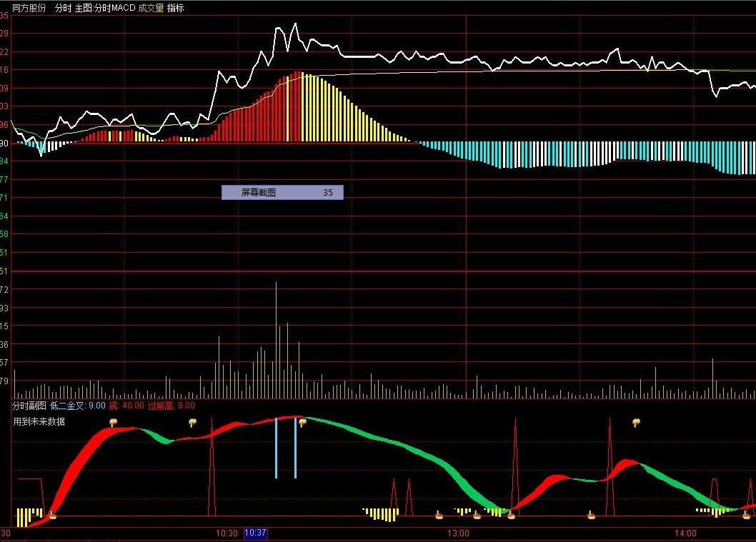This screenshot has width=756, height=542.
Task: Click the mushroom marker just left of the 10:30 spike
Action: 192,423
